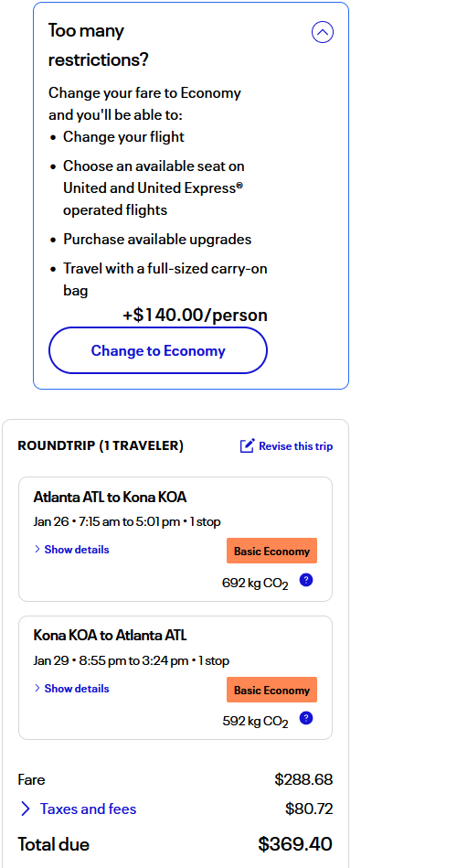Click the Basic Economy badge on Kona to Atlanta
457x868 pixels.
pyautogui.click(x=271, y=690)
